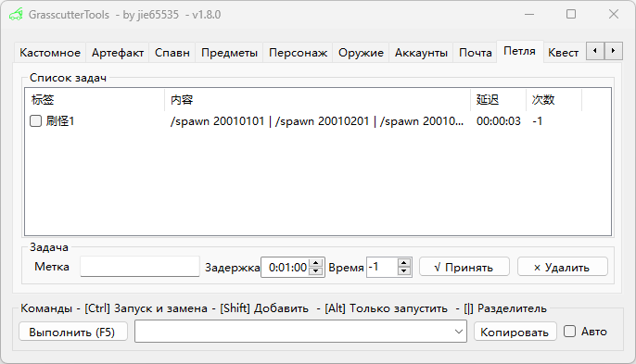Click the Копировать button
The width and height of the screenshot is (636, 364).
(x=515, y=332)
